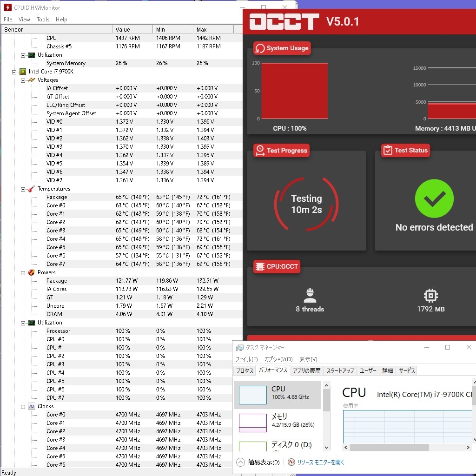Click the horizontal scrollbar right arrow in Task Manager
The width and height of the screenshot is (476, 476).
click(468, 447)
